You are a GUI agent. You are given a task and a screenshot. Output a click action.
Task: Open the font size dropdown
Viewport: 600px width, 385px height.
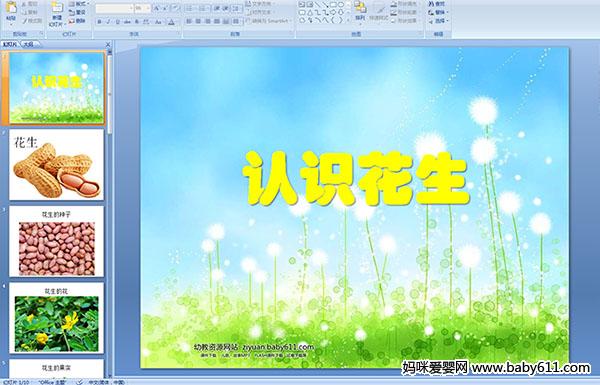[x=142, y=8]
